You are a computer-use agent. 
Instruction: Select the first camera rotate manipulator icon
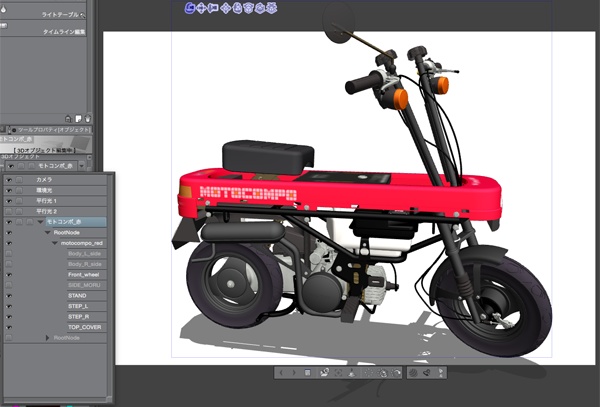coord(190,8)
